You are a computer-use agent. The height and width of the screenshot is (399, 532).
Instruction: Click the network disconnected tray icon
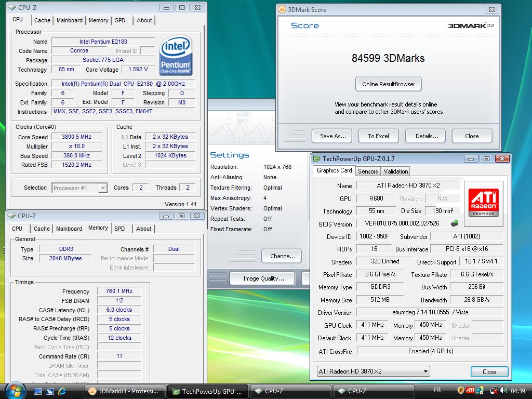click(494, 391)
